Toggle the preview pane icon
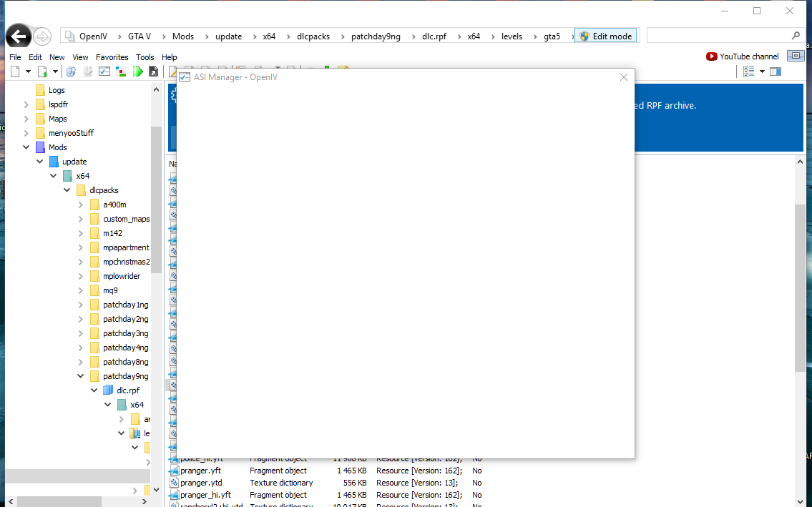Screen dimensions: 812x507 776,72
